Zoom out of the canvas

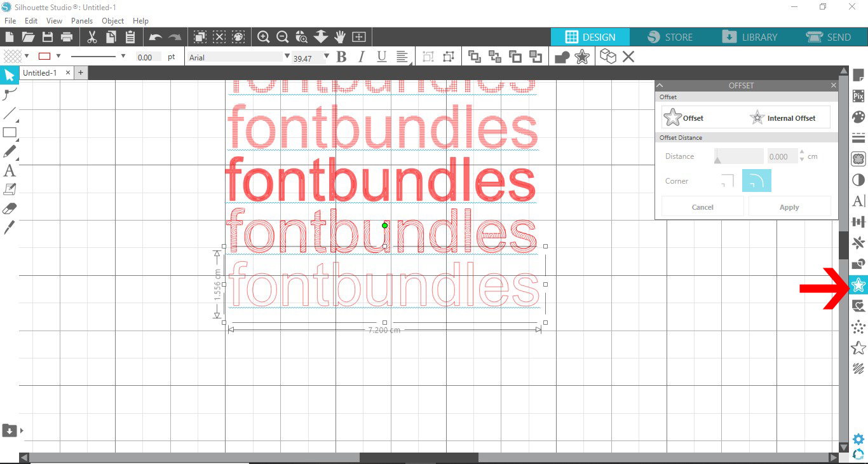pos(283,37)
